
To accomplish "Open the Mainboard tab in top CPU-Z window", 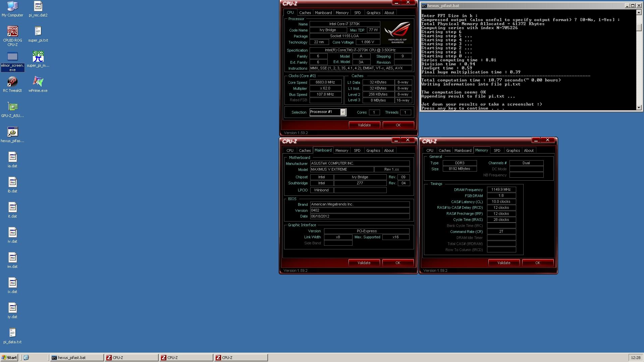I will click(x=323, y=13).
